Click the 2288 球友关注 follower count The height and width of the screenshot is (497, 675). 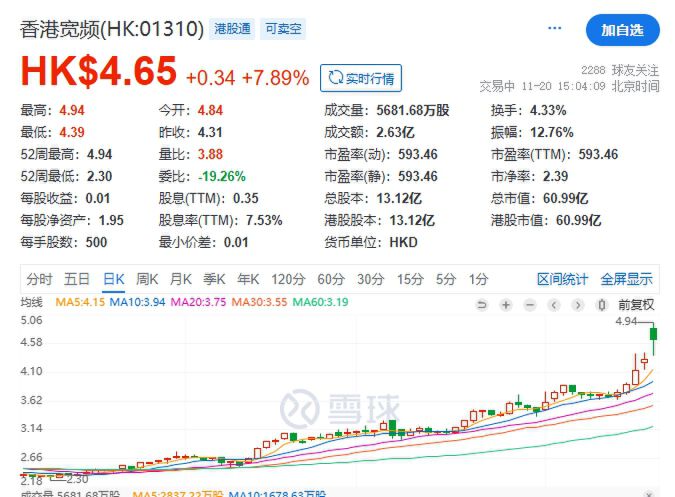click(x=620, y=70)
